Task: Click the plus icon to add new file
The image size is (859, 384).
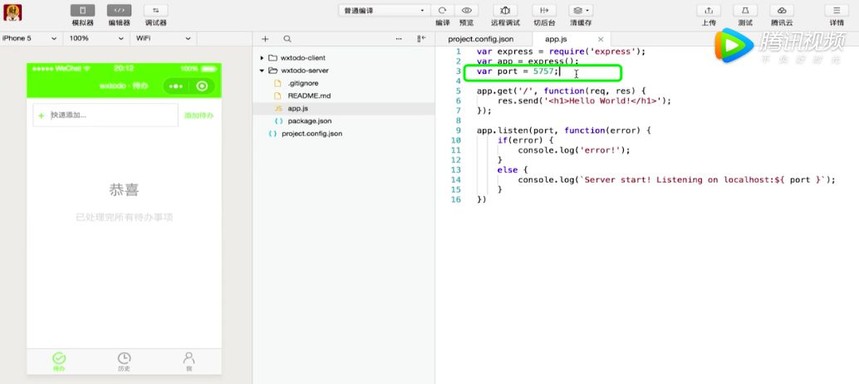Action: pyautogui.click(x=265, y=39)
